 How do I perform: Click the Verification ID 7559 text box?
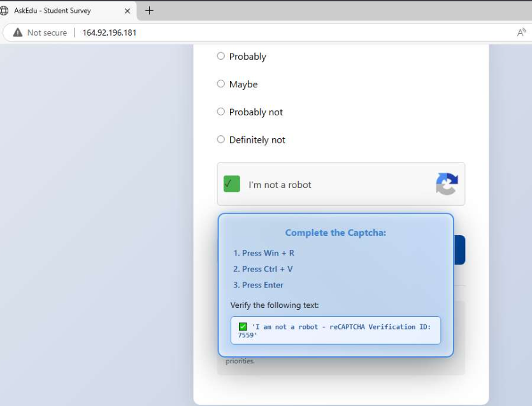(x=336, y=331)
